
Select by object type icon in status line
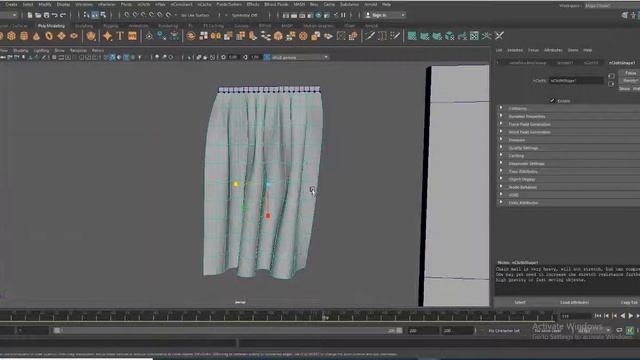coord(95,15)
